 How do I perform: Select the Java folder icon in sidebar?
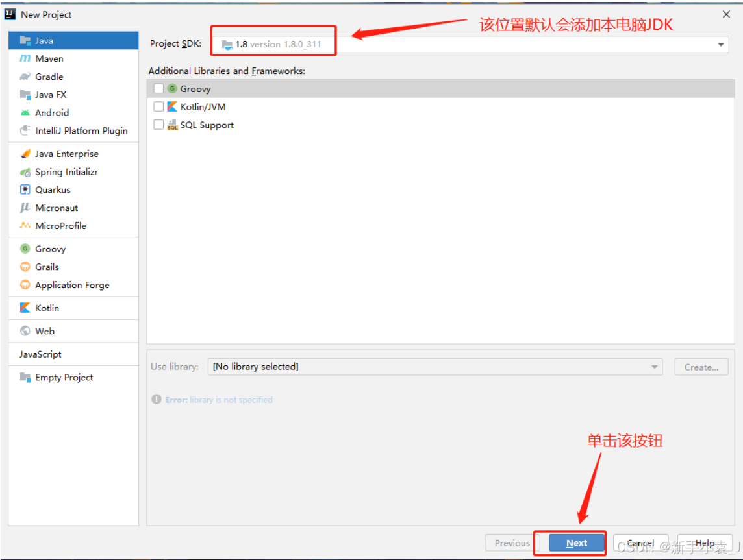coord(25,41)
